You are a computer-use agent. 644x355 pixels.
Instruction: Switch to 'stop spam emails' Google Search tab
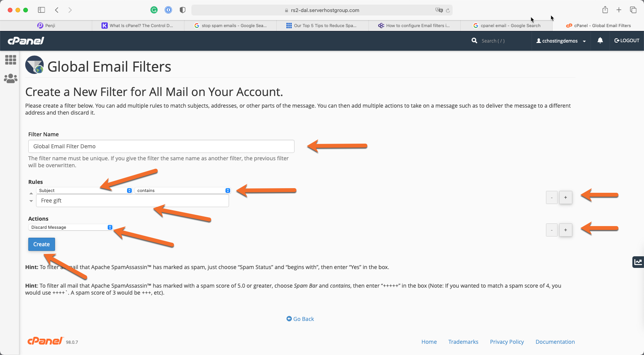pos(231,26)
